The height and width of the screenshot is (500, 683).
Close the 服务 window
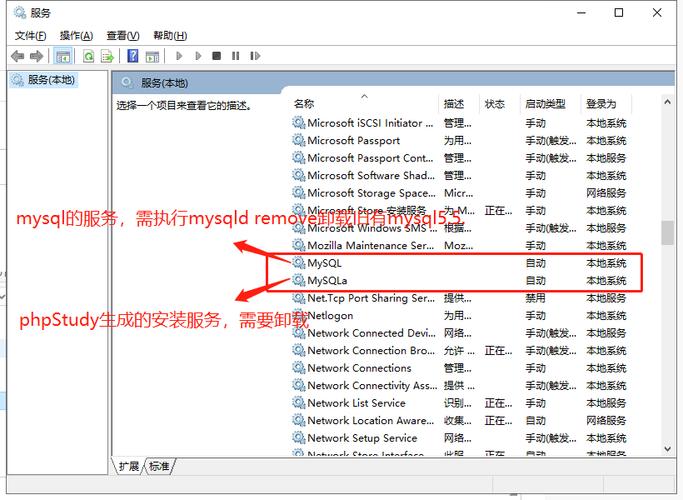[x=657, y=13]
